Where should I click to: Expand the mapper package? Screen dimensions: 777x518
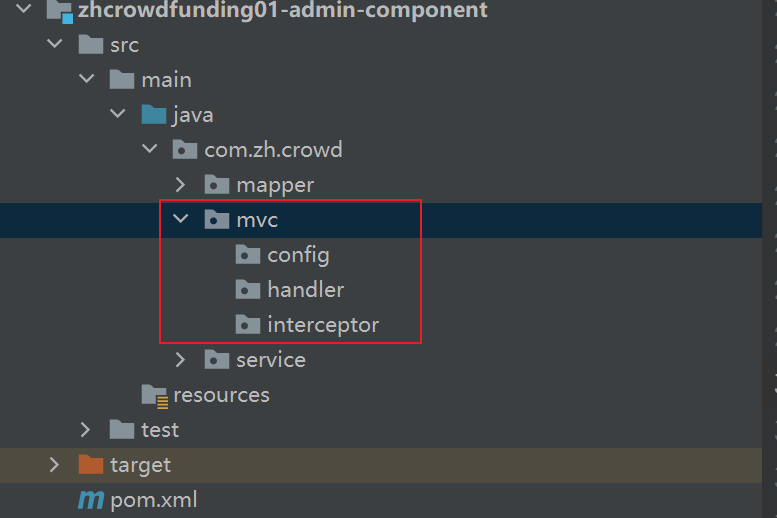click(180, 185)
